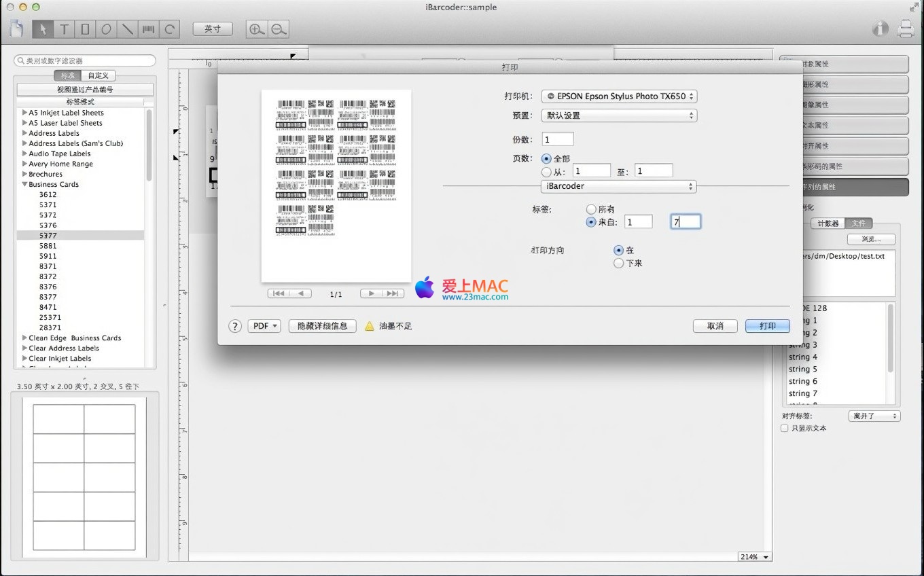Expand the Brochures tree category
Viewport: 924px width, 576px height.
(24, 174)
